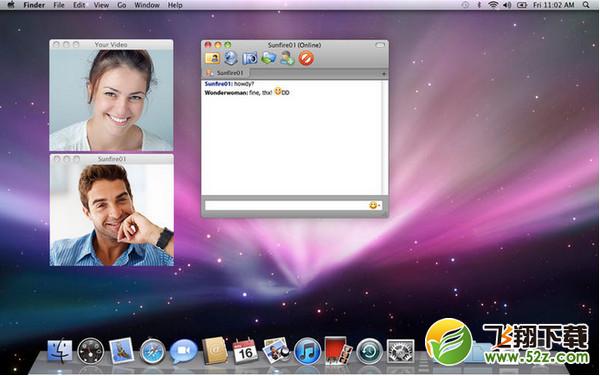The width and height of the screenshot is (600, 376).
Task: Click the volume icon in menu bar
Action: click(507, 5)
